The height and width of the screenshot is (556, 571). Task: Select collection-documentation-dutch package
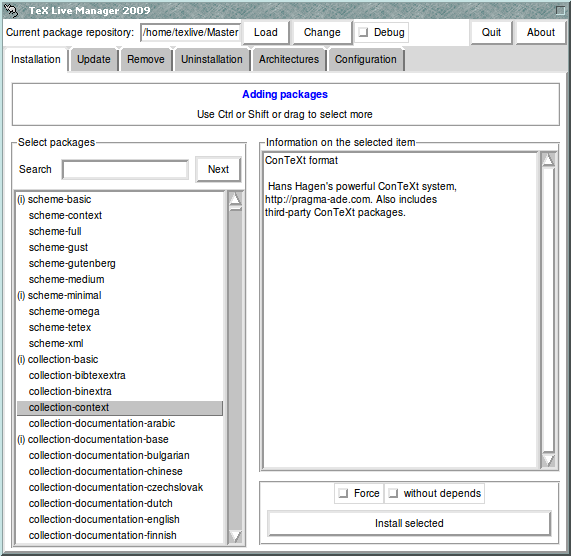[119, 504]
